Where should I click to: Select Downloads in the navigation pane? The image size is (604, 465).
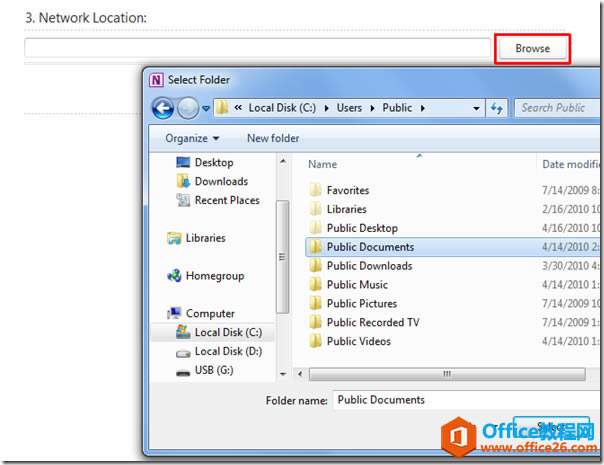click(221, 181)
